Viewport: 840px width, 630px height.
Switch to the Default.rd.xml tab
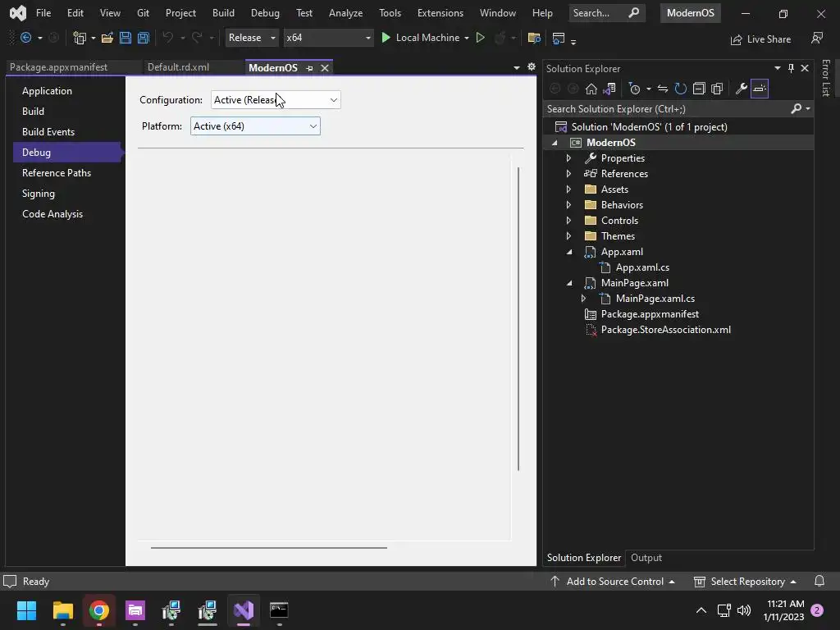[178, 67]
